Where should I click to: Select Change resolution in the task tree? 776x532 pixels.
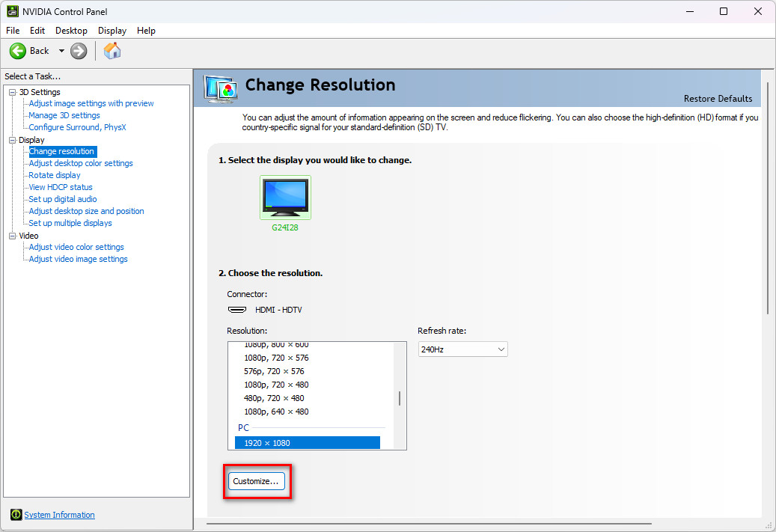tap(62, 151)
